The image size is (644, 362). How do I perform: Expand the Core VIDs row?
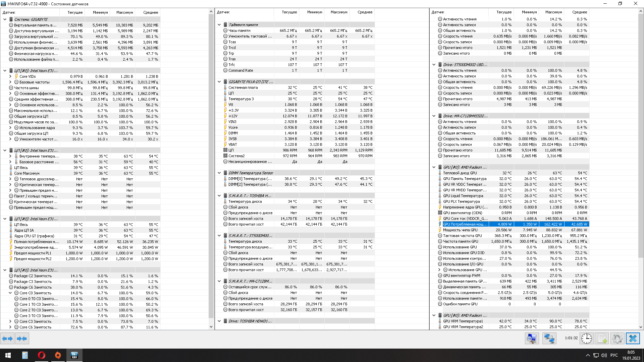10,76
